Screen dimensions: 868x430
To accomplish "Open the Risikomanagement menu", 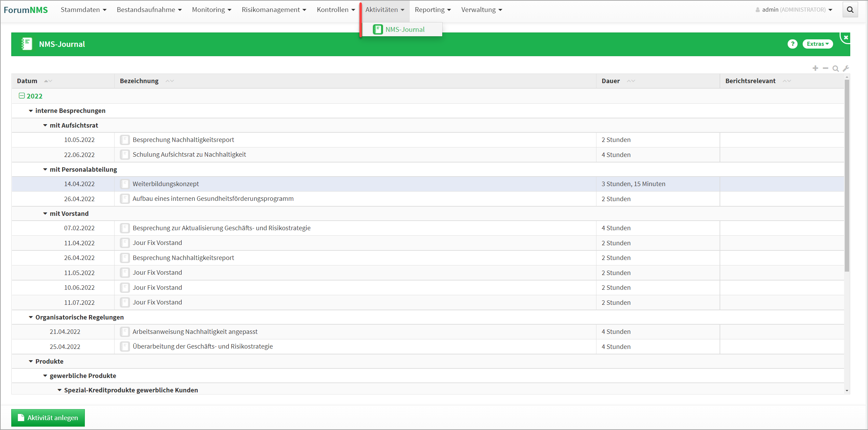I will tap(274, 10).
